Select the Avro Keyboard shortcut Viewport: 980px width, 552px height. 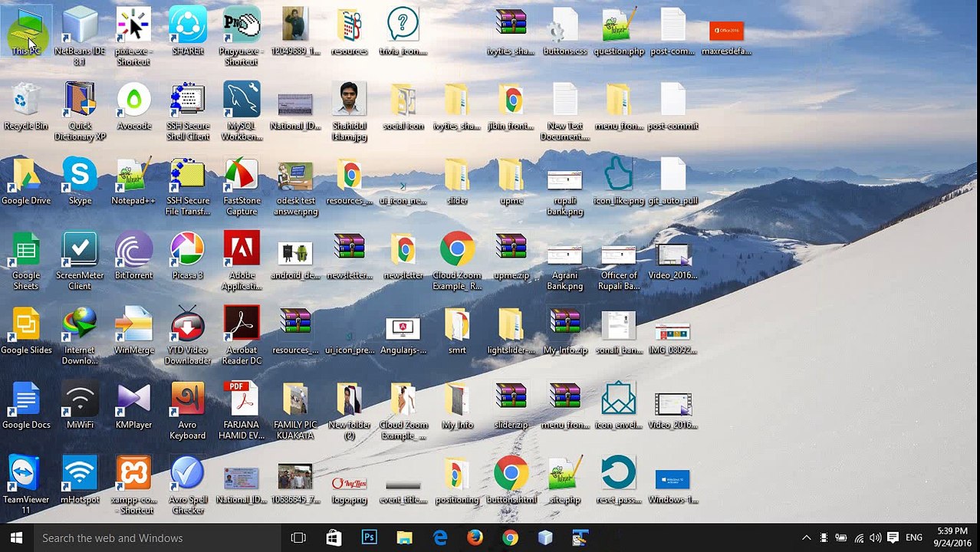click(x=188, y=410)
